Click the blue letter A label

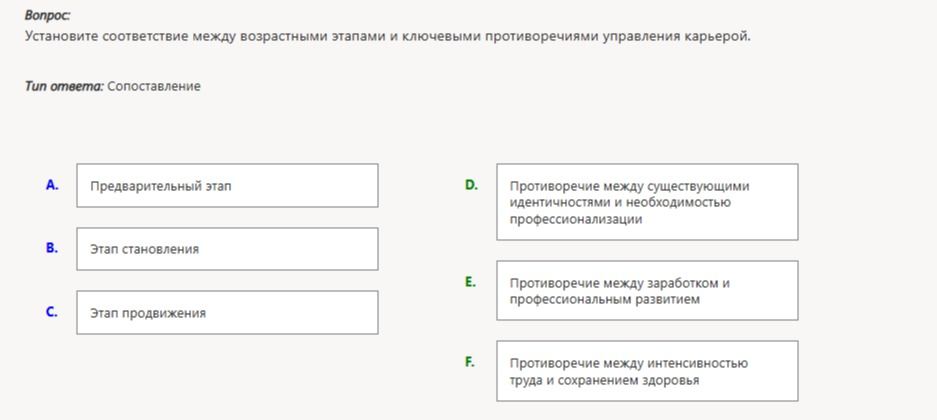(52, 185)
